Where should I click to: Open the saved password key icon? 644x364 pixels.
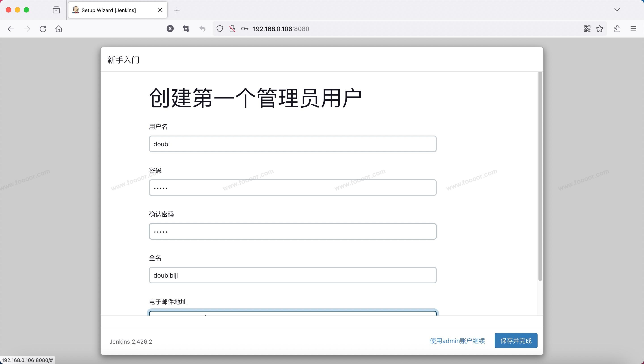point(245,29)
